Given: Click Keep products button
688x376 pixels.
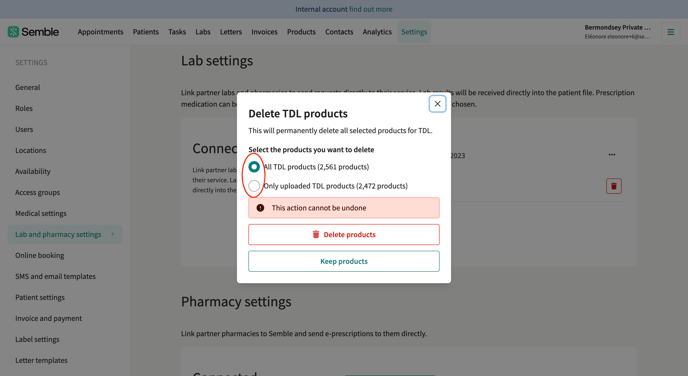Looking at the screenshot, I should (344, 261).
